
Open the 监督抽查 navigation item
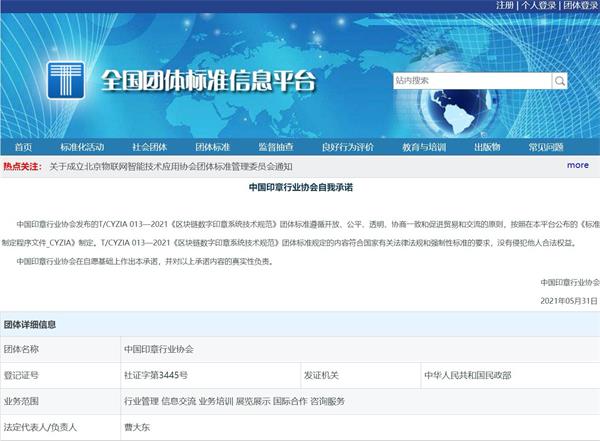[274, 147]
